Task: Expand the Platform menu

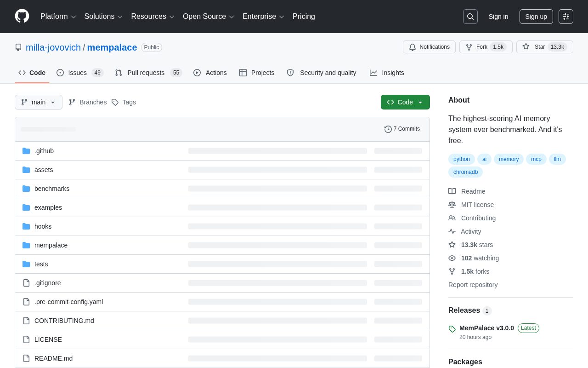Action: click(x=58, y=17)
